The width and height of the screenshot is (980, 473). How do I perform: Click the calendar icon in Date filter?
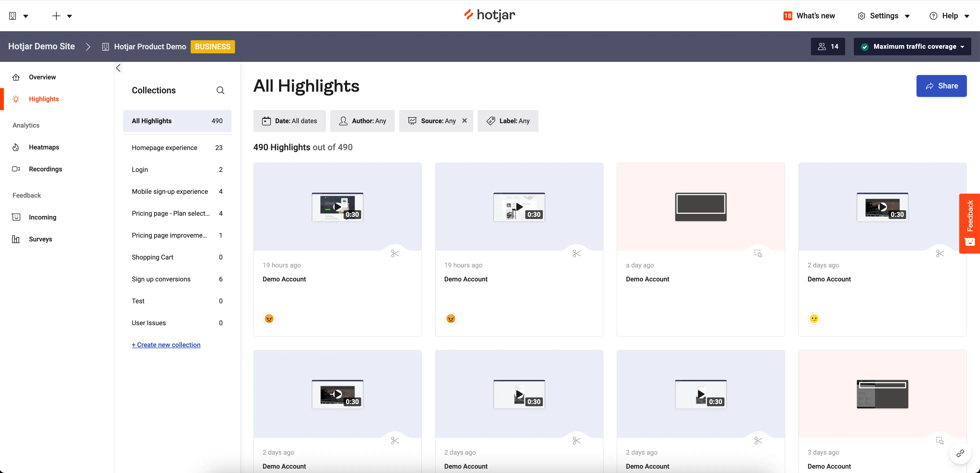point(266,121)
